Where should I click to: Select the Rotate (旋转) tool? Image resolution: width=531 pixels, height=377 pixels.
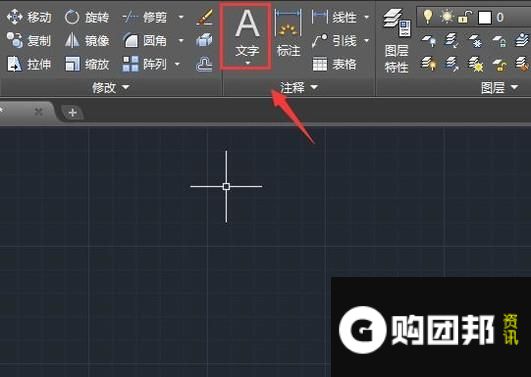click(x=87, y=17)
